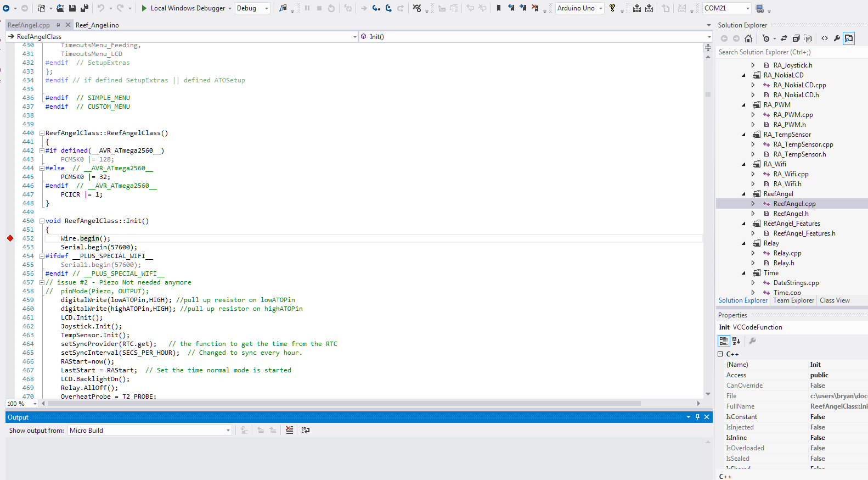Close the ReefAngel.cpp tab

click(68, 25)
